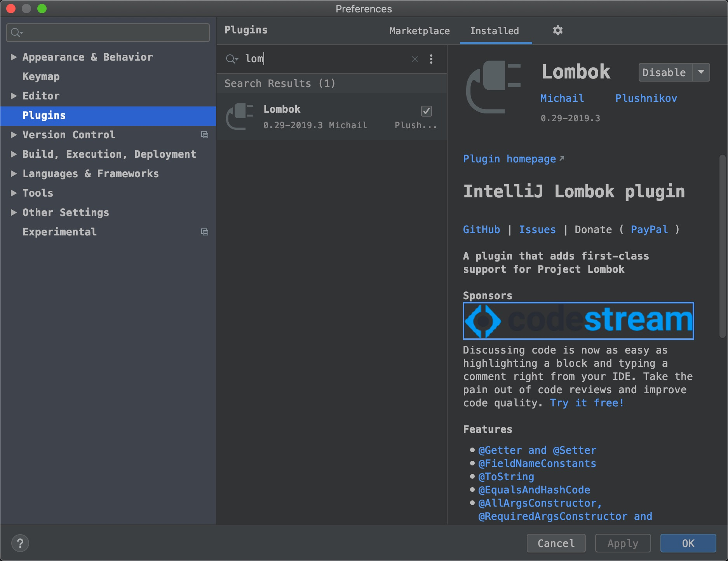
Task: Expand Build, Execution, Deployment arrow
Action: (14, 154)
